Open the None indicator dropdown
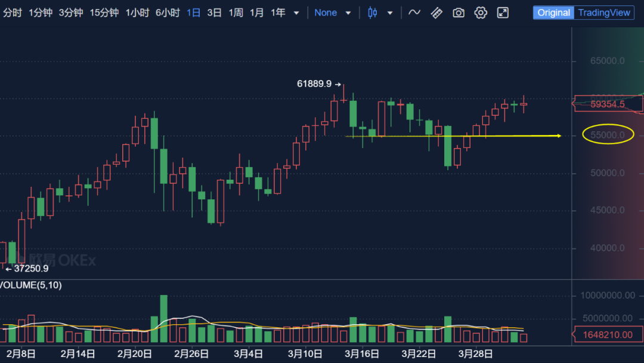This screenshot has height=363, width=644. point(332,13)
